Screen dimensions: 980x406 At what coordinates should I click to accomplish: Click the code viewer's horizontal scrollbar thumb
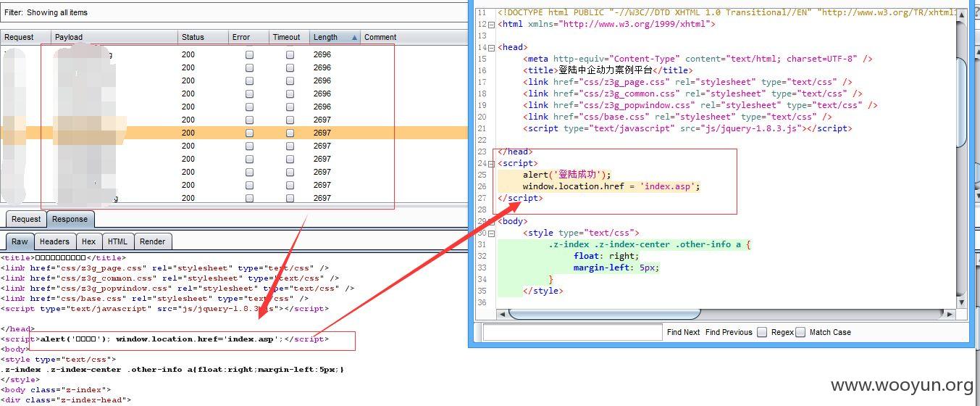pyautogui.click(x=604, y=314)
